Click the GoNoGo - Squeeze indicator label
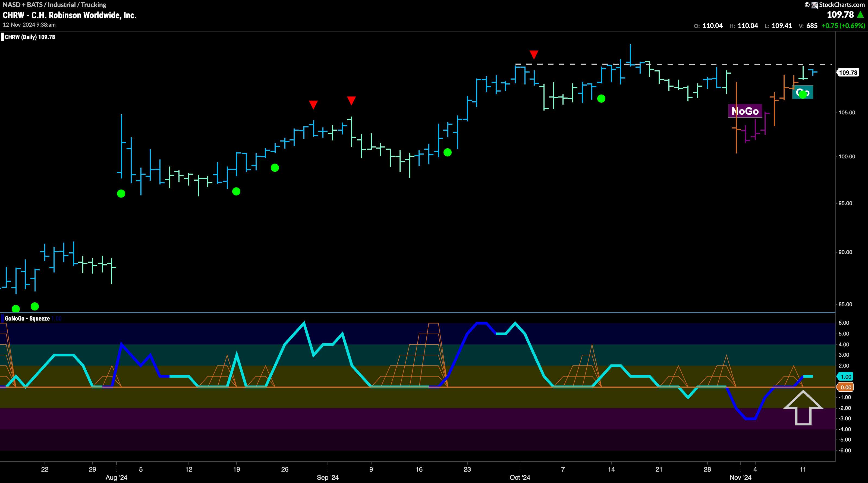This screenshot has height=483, width=868. pos(27,319)
